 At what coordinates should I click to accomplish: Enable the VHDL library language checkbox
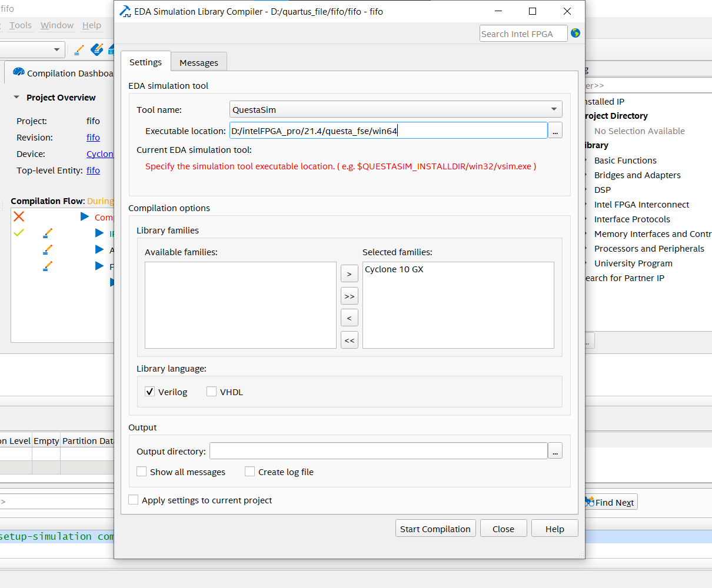[x=211, y=391]
